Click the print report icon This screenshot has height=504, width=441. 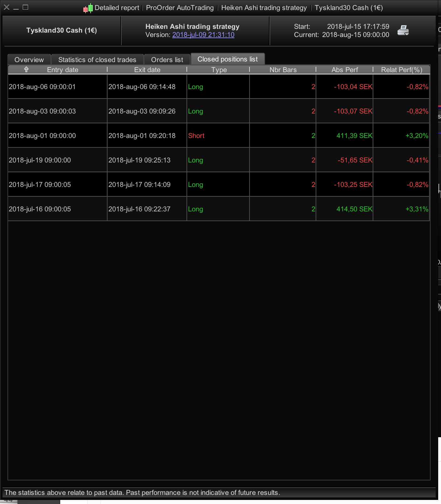tap(403, 30)
